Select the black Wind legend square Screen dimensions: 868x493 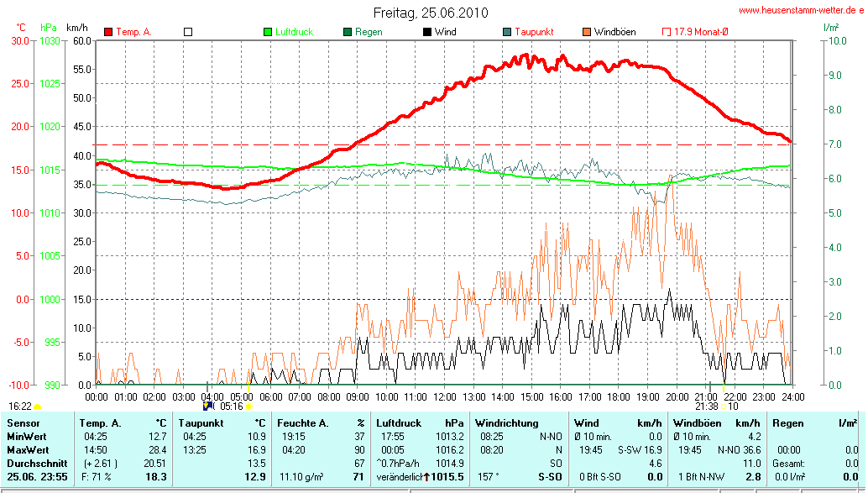[427, 32]
